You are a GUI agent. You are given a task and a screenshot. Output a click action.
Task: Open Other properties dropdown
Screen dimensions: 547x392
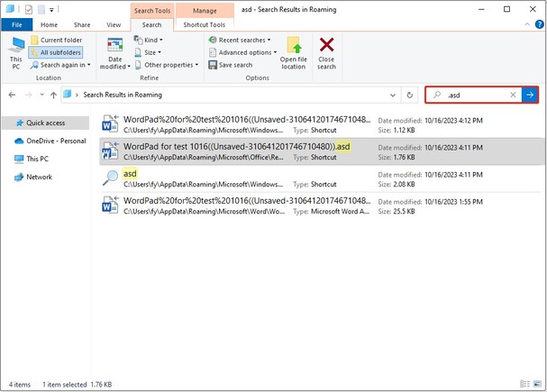167,65
